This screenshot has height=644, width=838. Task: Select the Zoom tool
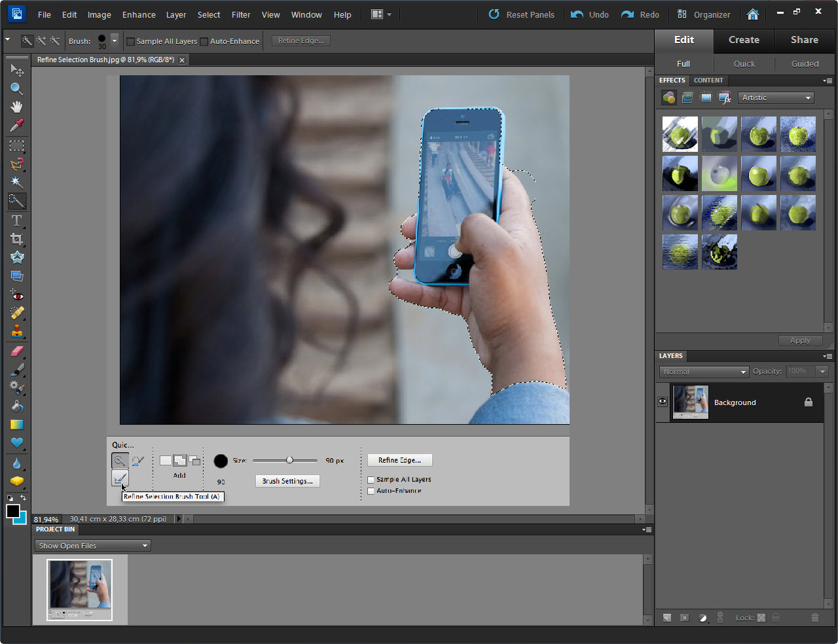tap(17, 88)
